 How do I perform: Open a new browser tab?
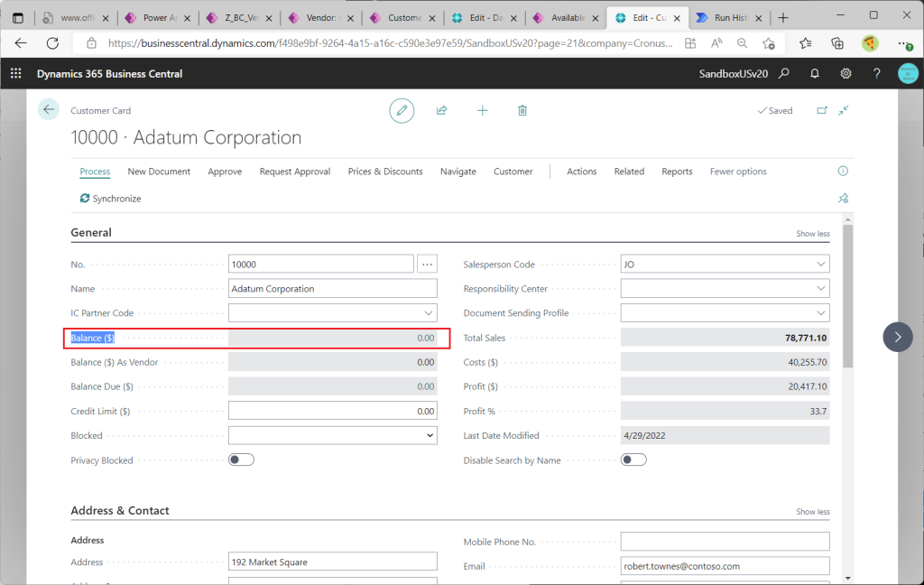click(x=783, y=18)
